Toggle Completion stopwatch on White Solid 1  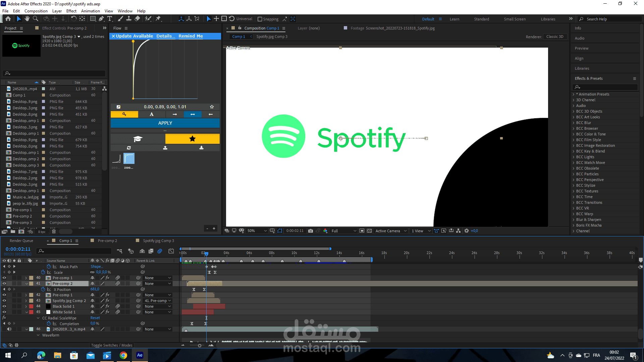click(49, 324)
